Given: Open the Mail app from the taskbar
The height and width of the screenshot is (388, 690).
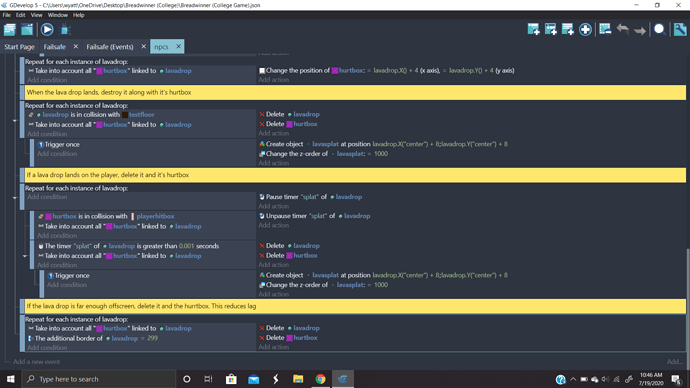Looking at the screenshot, I should [x=253, y=379].
